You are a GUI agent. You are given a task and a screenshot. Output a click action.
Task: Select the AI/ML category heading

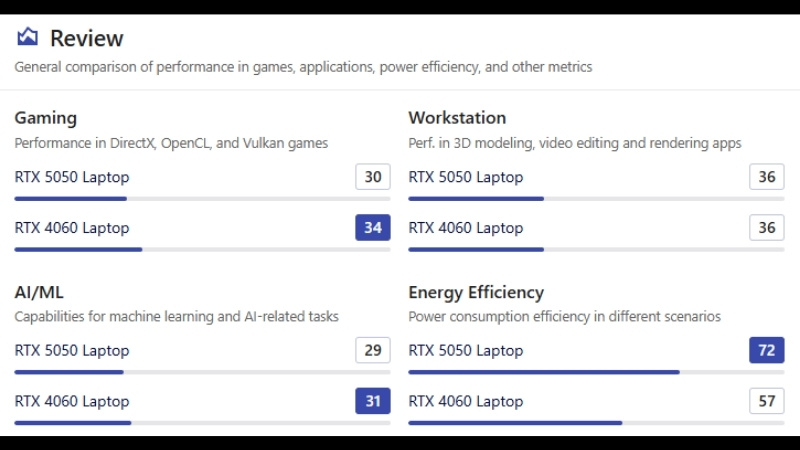click(39, 292)
